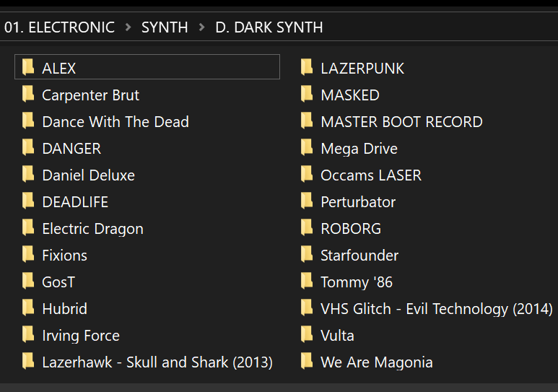Click the GosT folder icon
This screenshot has height=392, width=558.
pos(27,281)
